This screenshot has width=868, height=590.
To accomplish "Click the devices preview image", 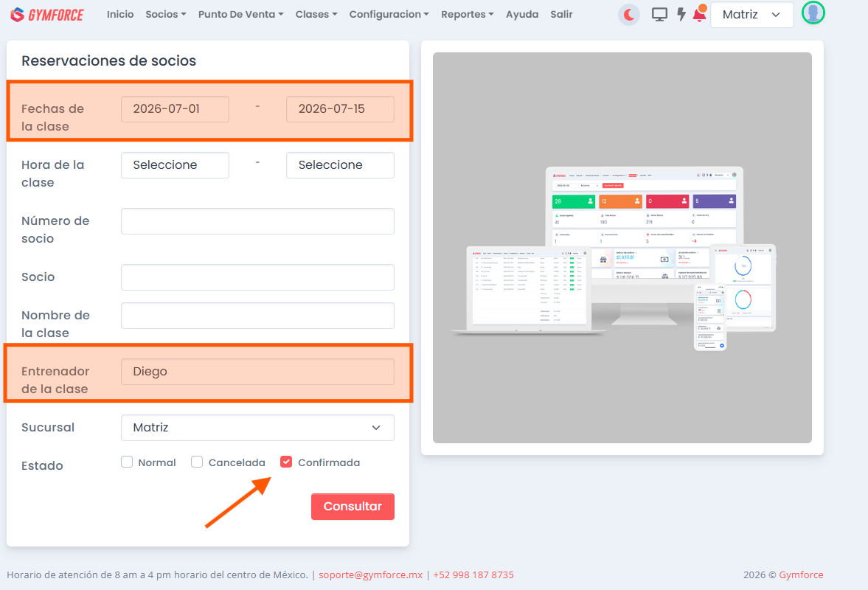I will click(622, 247).
